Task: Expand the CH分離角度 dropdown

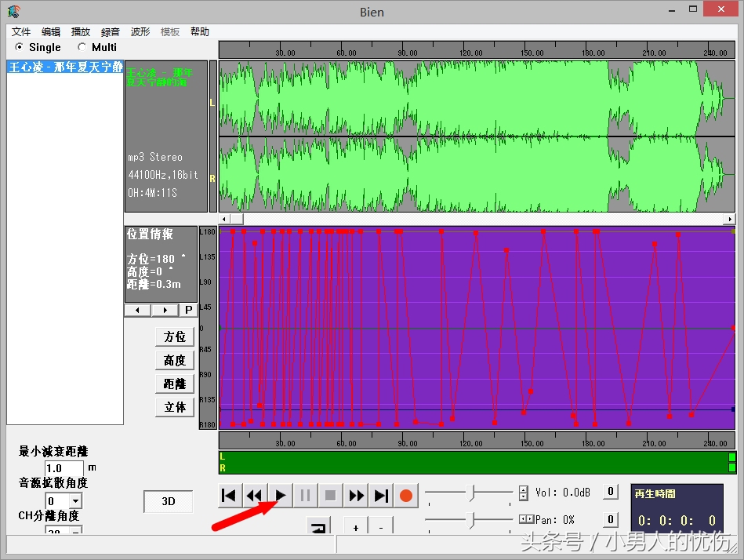Action: click(x=75, y=531)
